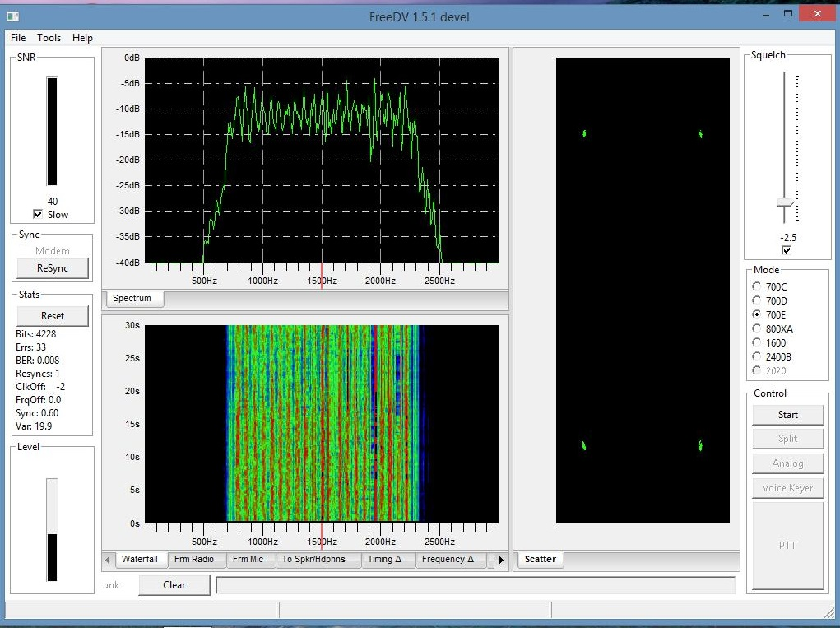This screenshot has width=840, height=628.
Task: Click the 'Resyncs: 1' stat
Action: click(x=38, y=374)
